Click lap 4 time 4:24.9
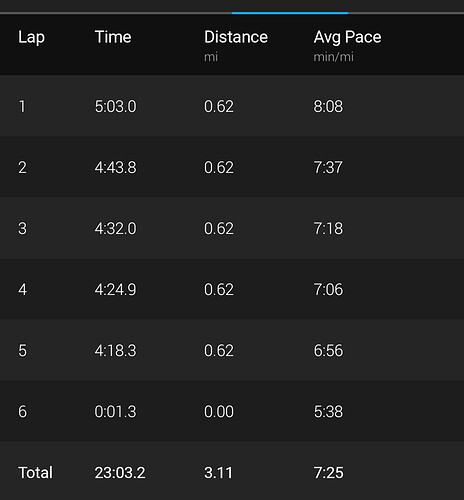 [x=116, y=289]
